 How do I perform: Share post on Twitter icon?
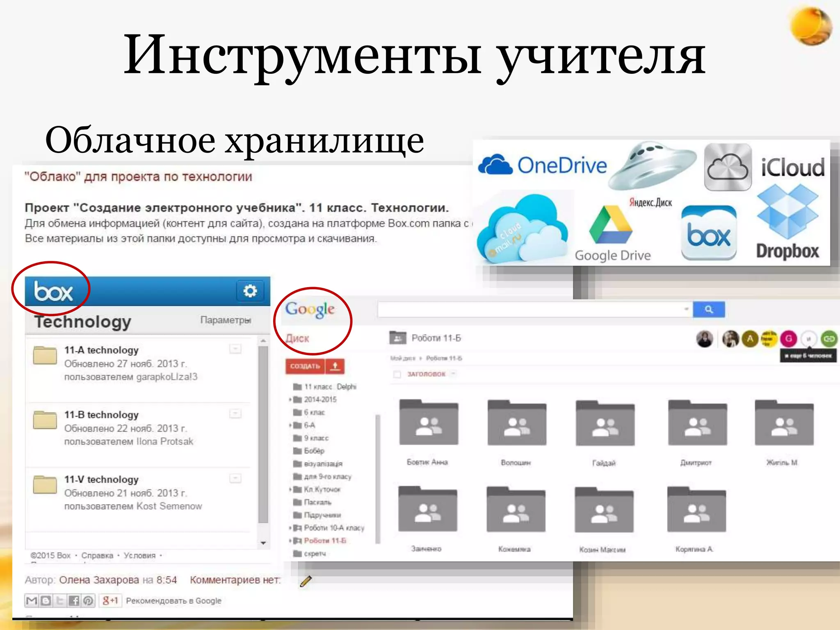coord(60,601)
